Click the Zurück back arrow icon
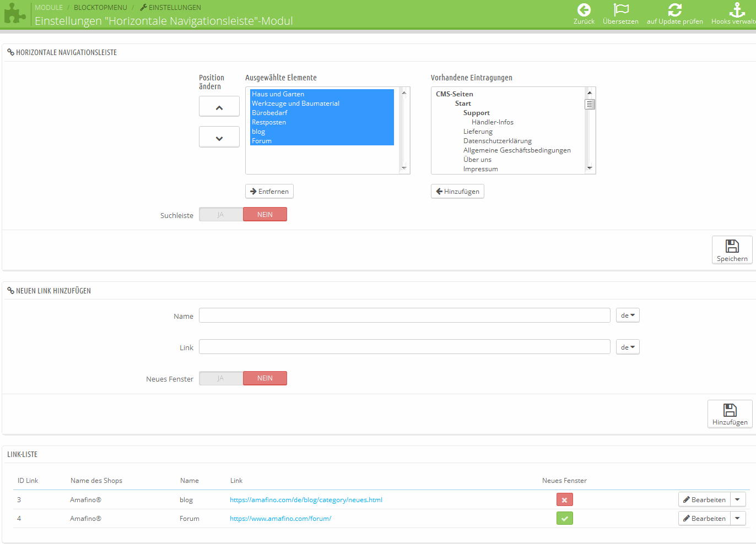The width and height of the screenshot is (756, 544). 584,10
